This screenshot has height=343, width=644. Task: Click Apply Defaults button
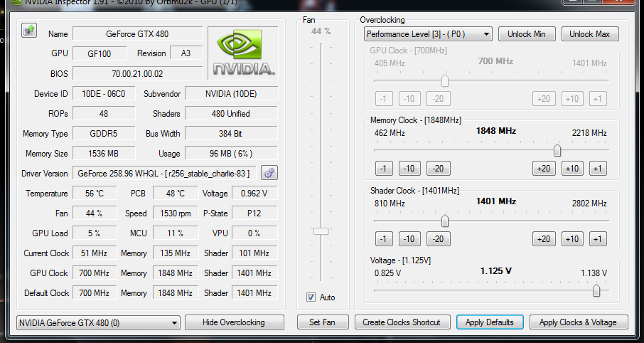pos(490,322)
